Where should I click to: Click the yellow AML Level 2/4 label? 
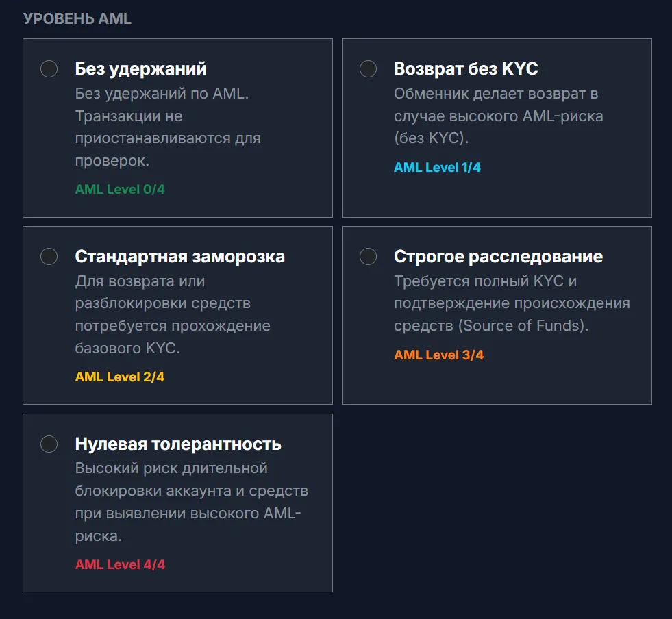120,377
